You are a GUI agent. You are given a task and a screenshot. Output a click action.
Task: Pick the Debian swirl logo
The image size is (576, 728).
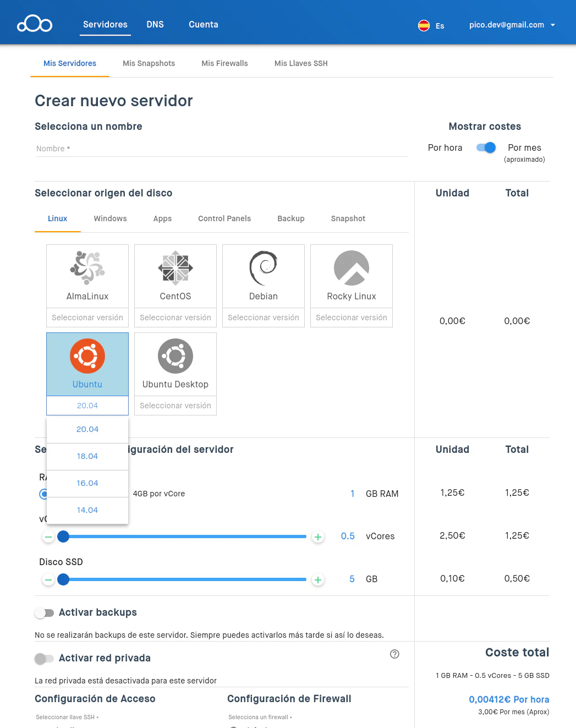tap(264, 268)
